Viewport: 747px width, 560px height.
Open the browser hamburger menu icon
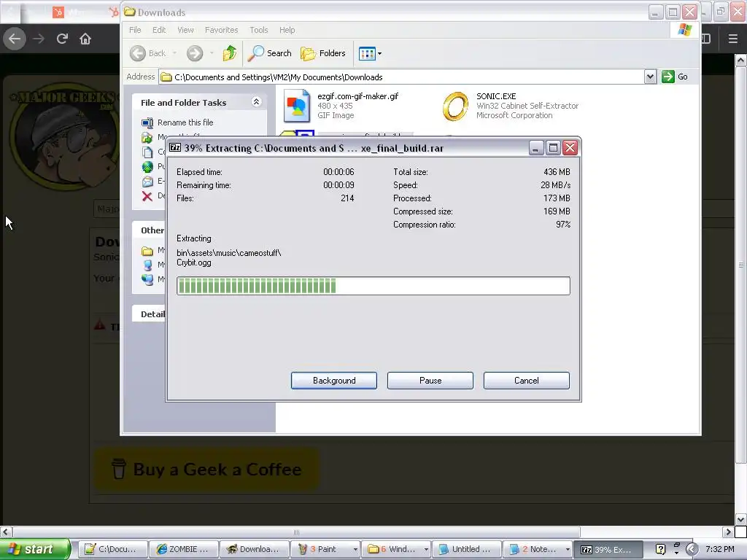[x=733, y=39]
